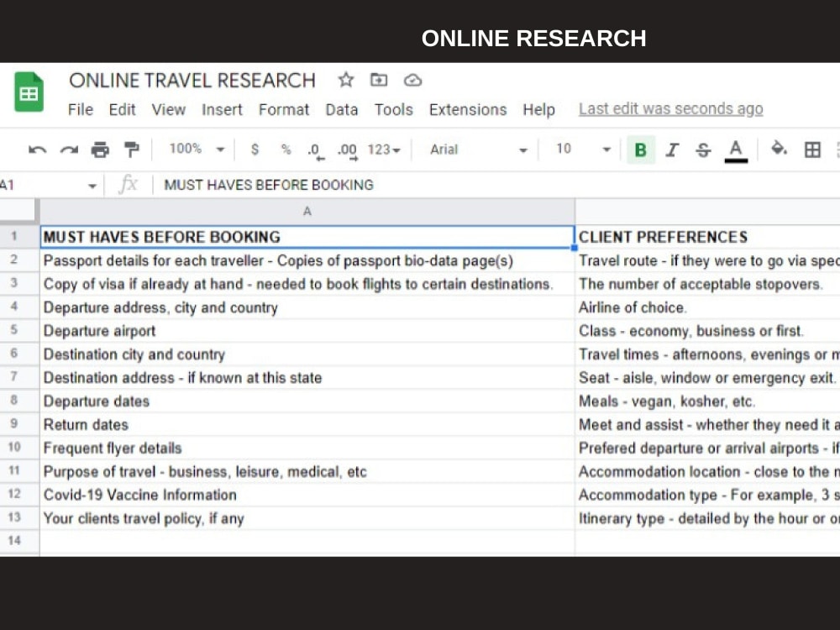Select cell 'Purpose of travel'
The height and width of the screenshot is (630, 840).
point(307,471)
